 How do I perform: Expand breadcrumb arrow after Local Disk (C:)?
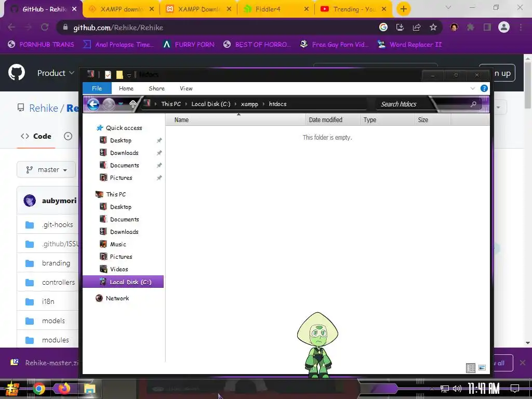tap(235, 104)
